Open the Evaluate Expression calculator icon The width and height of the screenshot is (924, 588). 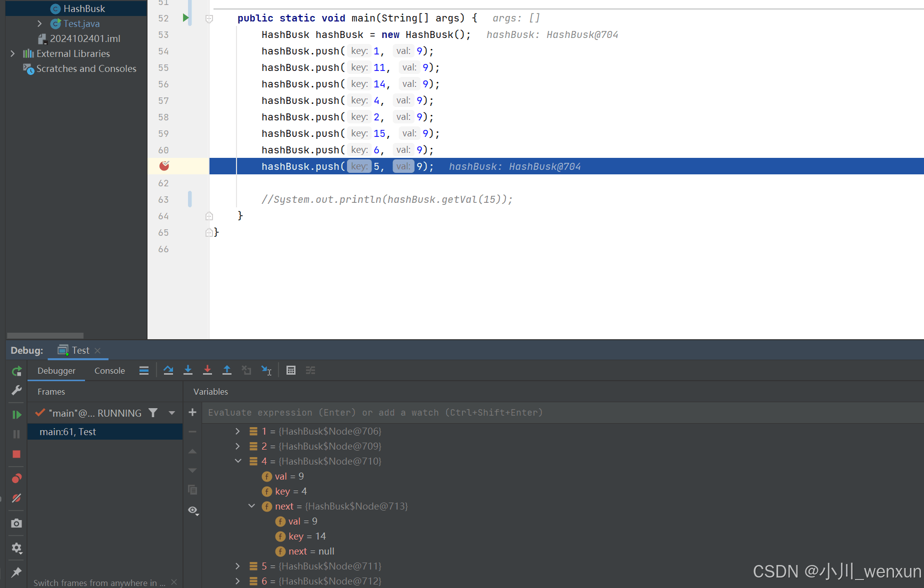click(291, 370)
